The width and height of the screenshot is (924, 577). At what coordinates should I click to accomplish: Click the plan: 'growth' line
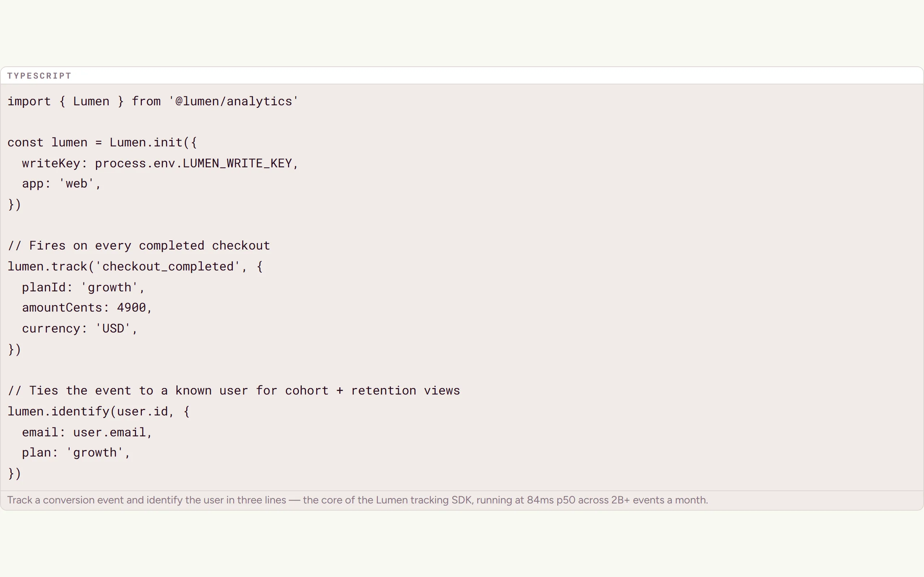coord(76,453)
